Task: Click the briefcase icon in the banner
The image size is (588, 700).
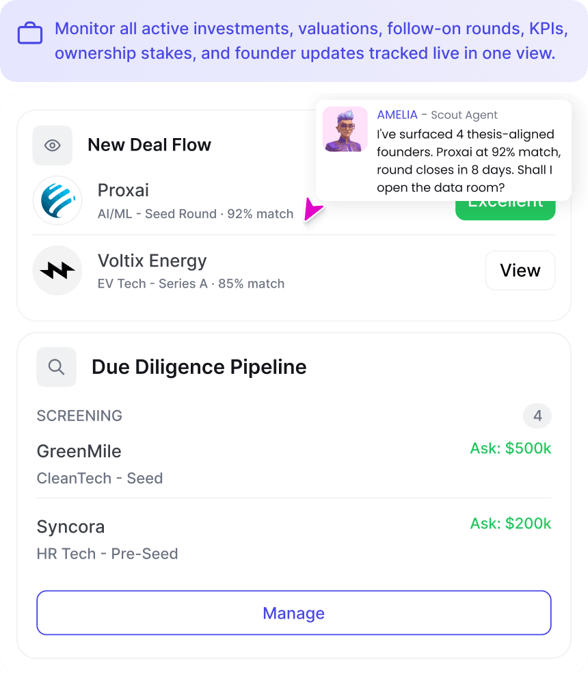Action: tap(30, 33)
